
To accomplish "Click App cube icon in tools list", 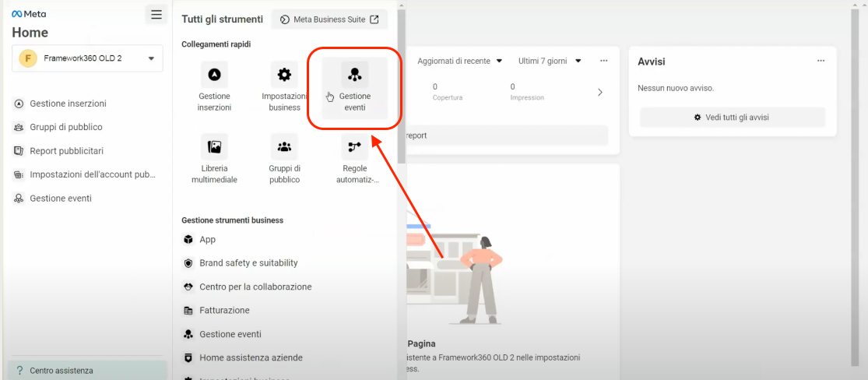I will click(188, 240).
